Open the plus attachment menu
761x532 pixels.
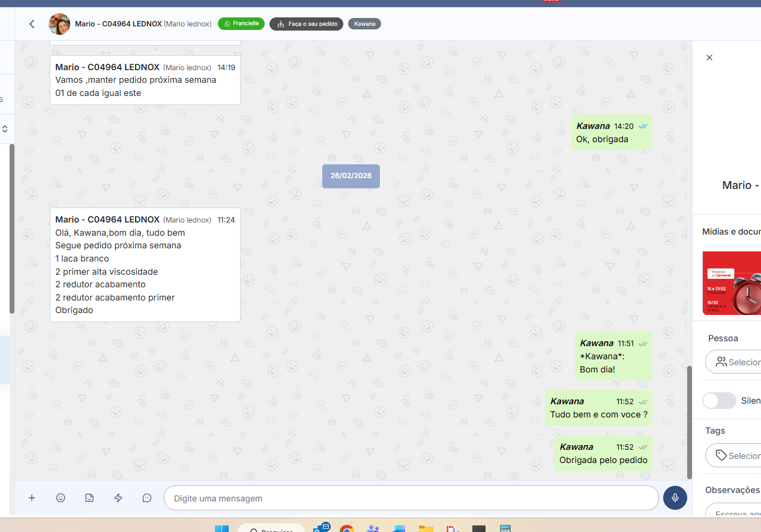(32, 498)
